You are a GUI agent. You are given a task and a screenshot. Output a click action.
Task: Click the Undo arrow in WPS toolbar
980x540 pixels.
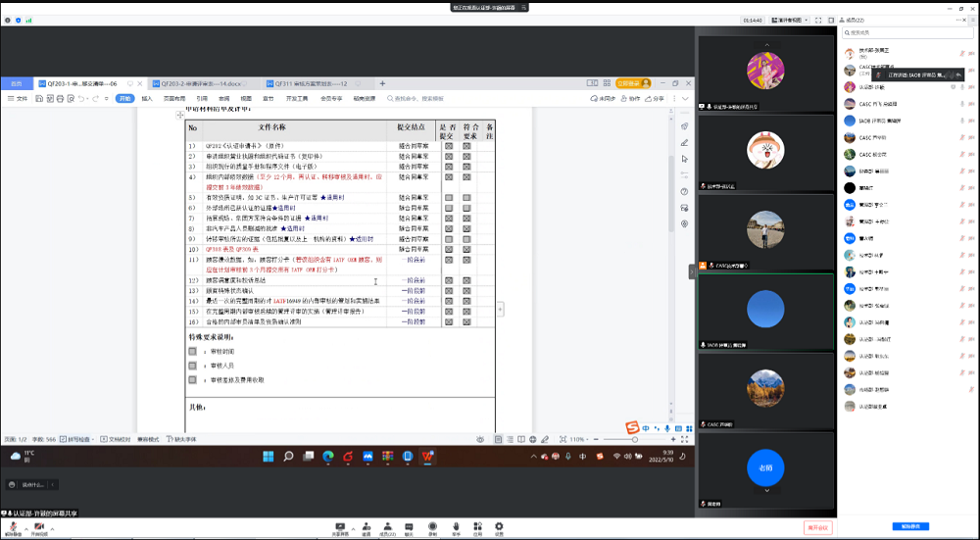pos(81,99)
